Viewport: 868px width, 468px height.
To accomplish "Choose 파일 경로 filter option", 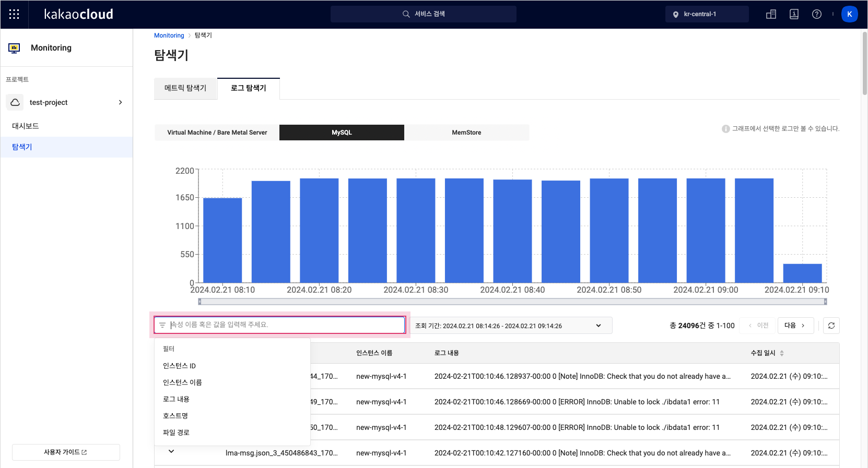I will point(232,433).
